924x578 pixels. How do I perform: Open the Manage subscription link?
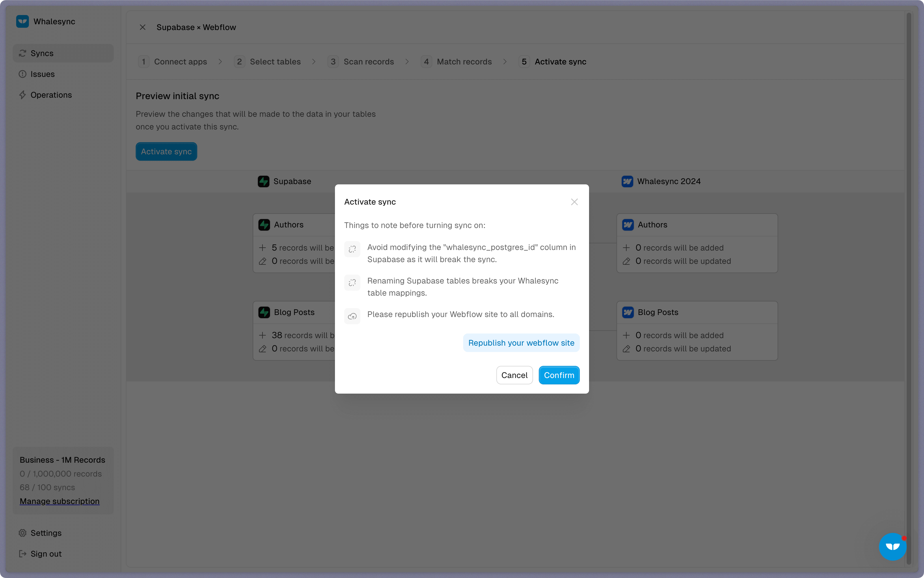(59, 501)
